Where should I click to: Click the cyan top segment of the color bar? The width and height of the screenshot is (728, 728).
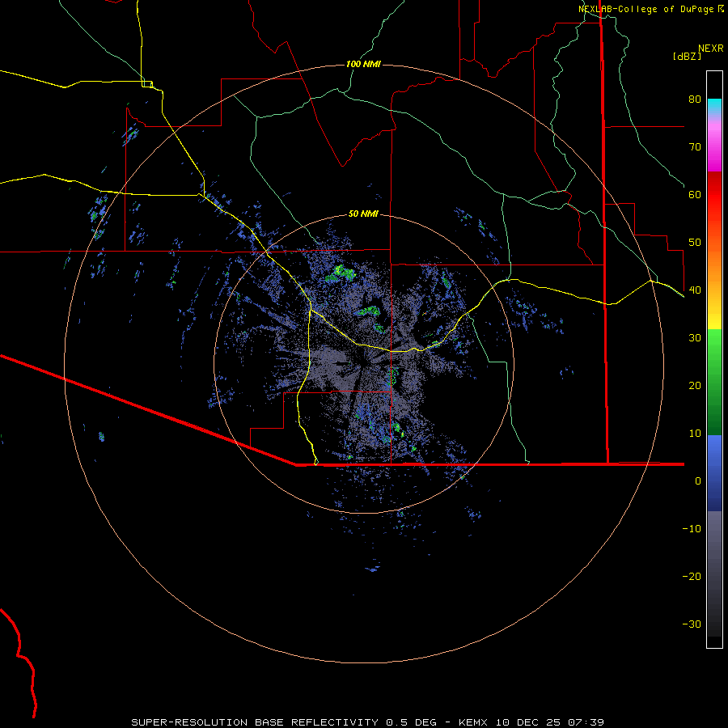click(x=714, y=106)
